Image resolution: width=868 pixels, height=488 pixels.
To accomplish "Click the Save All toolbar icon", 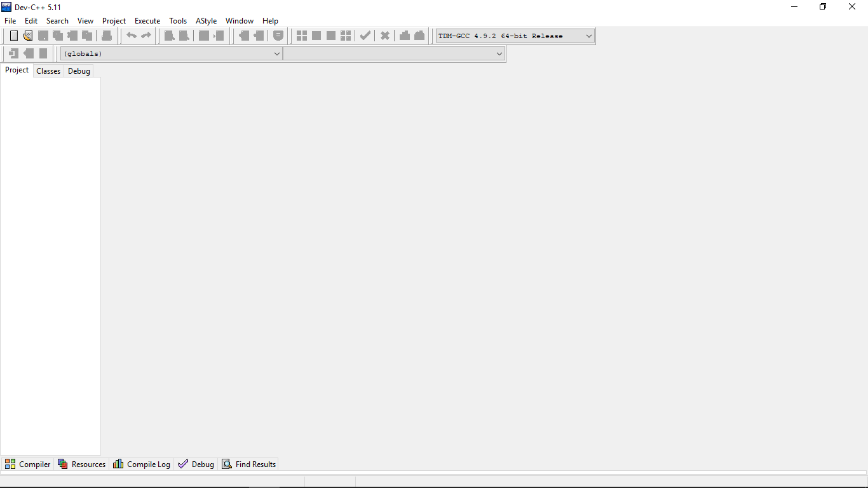I will pos(58,36).
